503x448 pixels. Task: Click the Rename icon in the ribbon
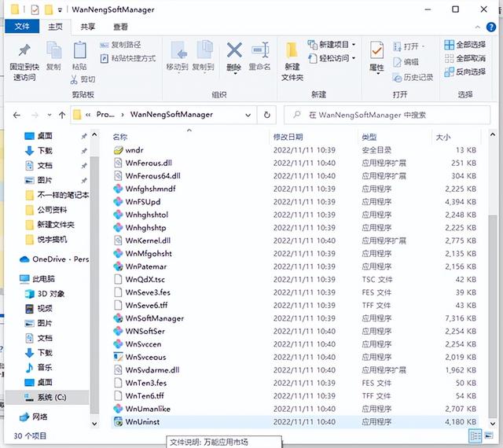261,55
